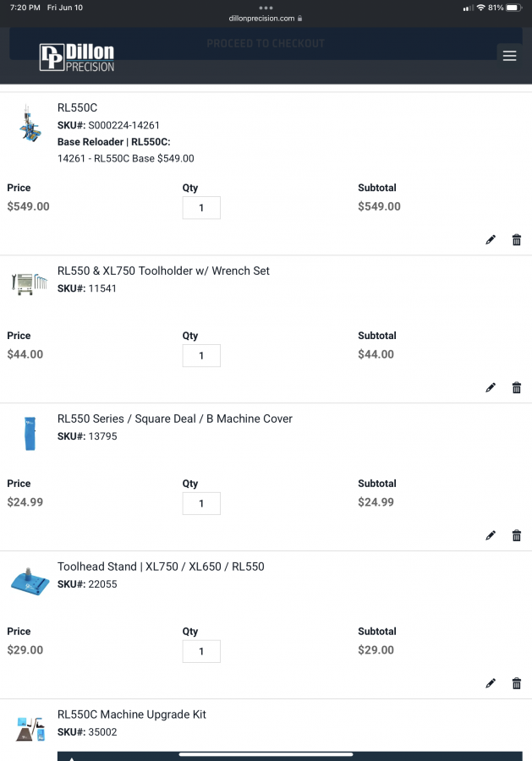
Task: Focus the Toolholder quantity field
Action: tap(201, 356)
